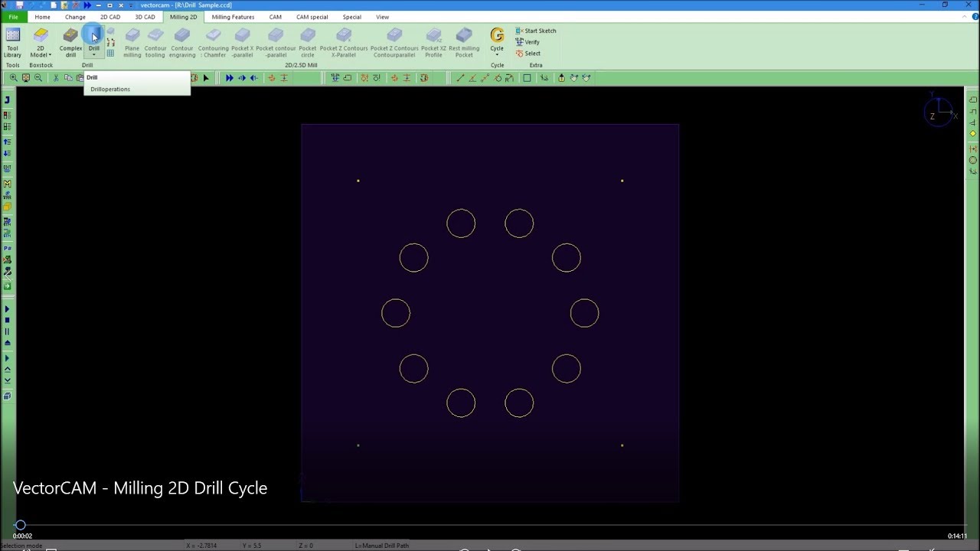Click the draw line tool icon
Viewport: 980px width, 551px height.
pyautogui.click(x=460, y=78)
